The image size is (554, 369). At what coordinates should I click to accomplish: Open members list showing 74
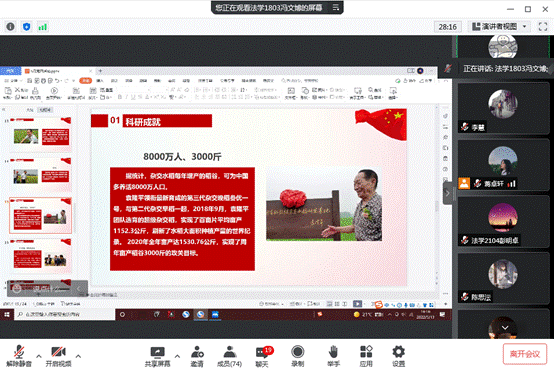pyautogui.click(x=229, y=356)
